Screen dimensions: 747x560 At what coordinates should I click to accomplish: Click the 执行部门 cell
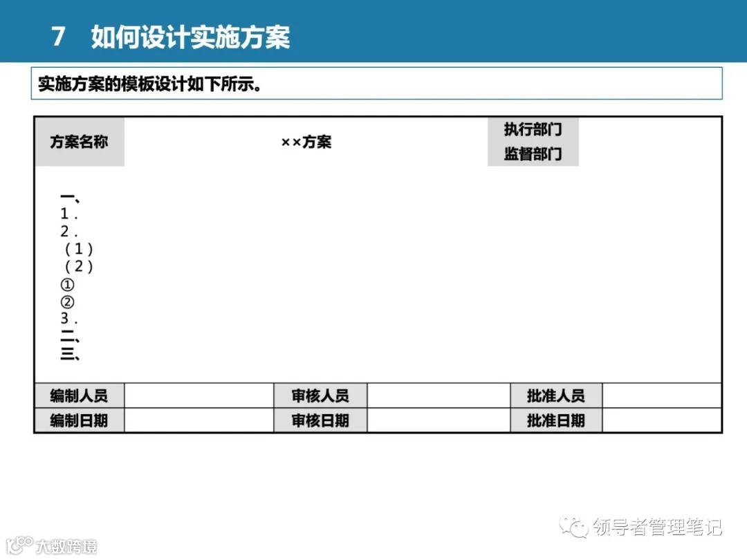[x=533, y=129]
